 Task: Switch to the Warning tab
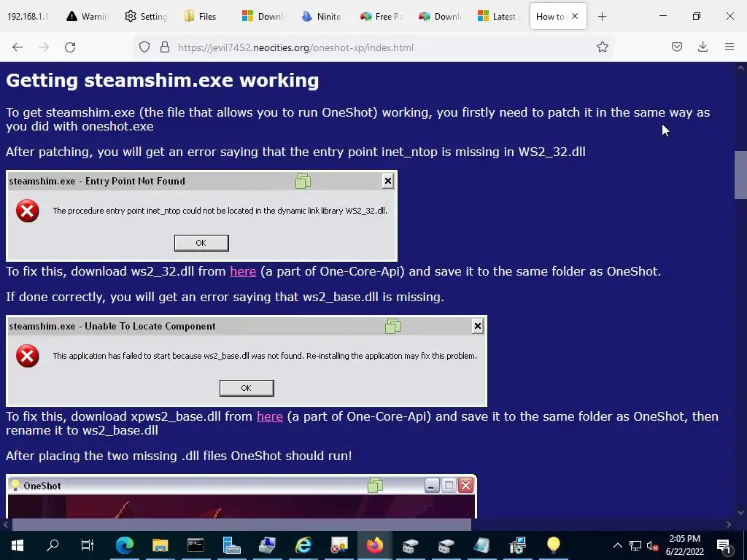click(x=88, y=17)
